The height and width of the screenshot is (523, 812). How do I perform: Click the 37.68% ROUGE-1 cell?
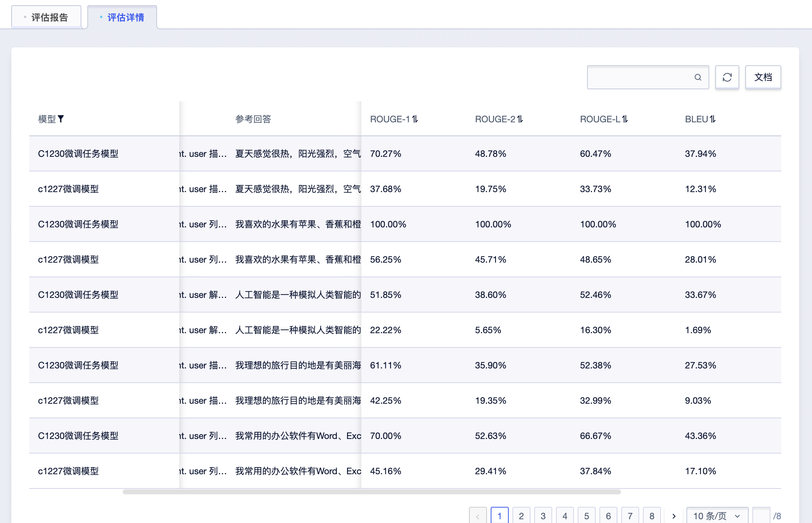(x=385, y=189)
